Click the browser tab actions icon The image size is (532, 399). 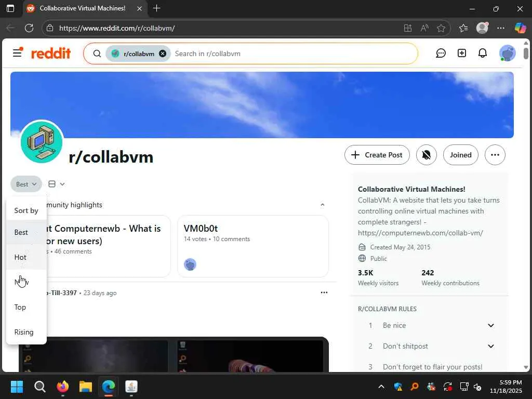10,8
